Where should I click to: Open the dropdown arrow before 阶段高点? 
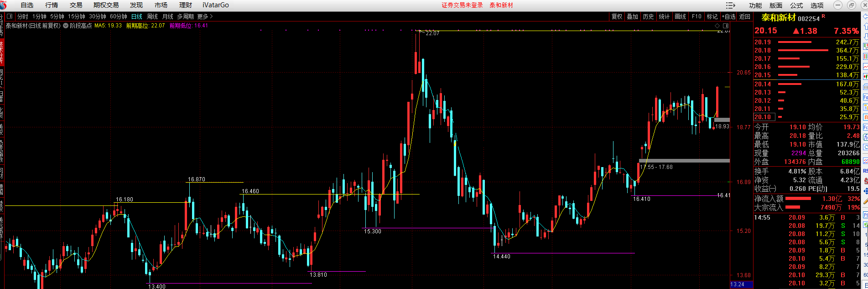point(66,26)
